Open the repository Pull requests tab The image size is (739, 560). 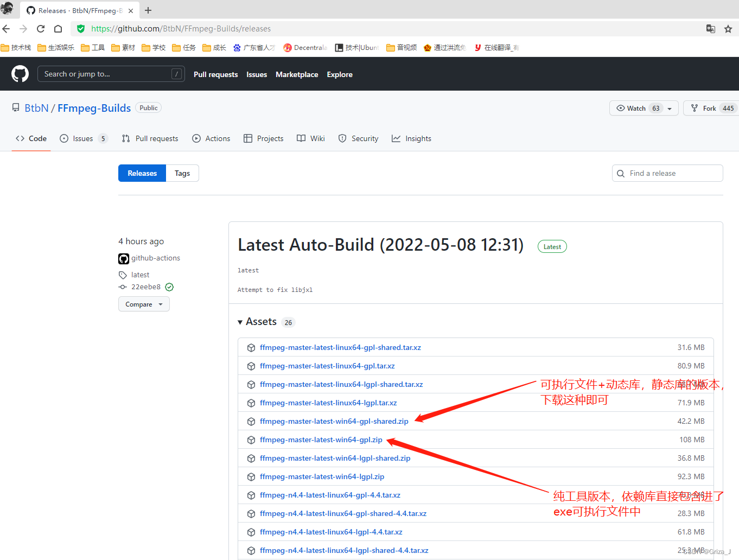(x=150, y=138)
